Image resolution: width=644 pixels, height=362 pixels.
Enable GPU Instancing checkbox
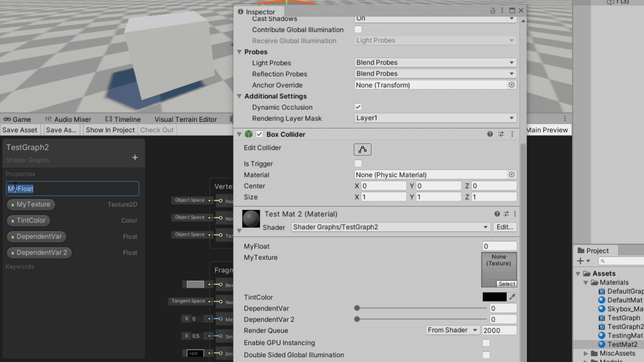[486, 343]
